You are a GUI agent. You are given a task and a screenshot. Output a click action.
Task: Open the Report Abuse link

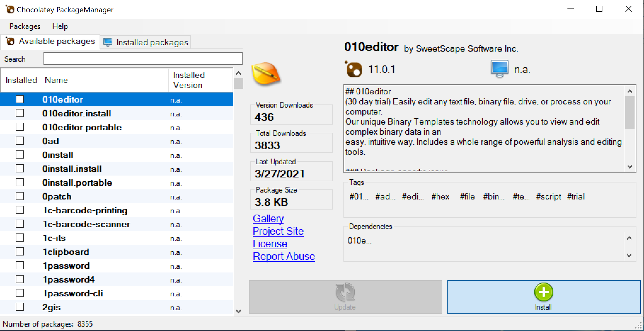click(x=284, y=256)
